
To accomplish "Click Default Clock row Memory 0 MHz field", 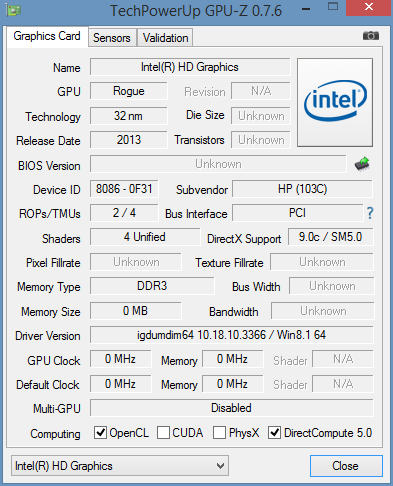I will (233, 384).
